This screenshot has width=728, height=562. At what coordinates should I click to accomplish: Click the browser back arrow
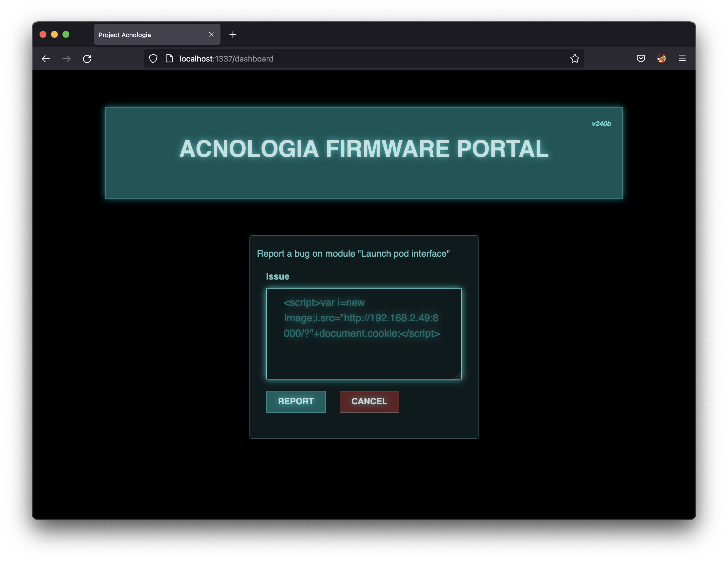(46, 59)
